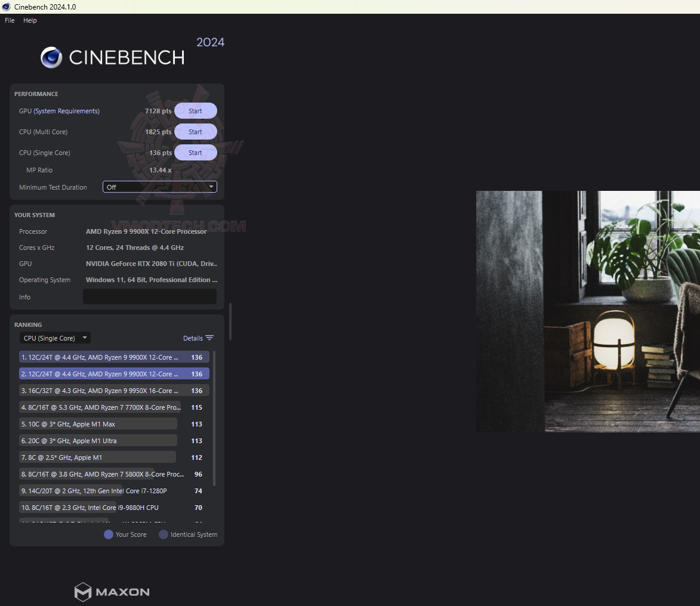
Task: Select ranking row 3 Ryzen 9 9950X
Action: coord(115,391)
